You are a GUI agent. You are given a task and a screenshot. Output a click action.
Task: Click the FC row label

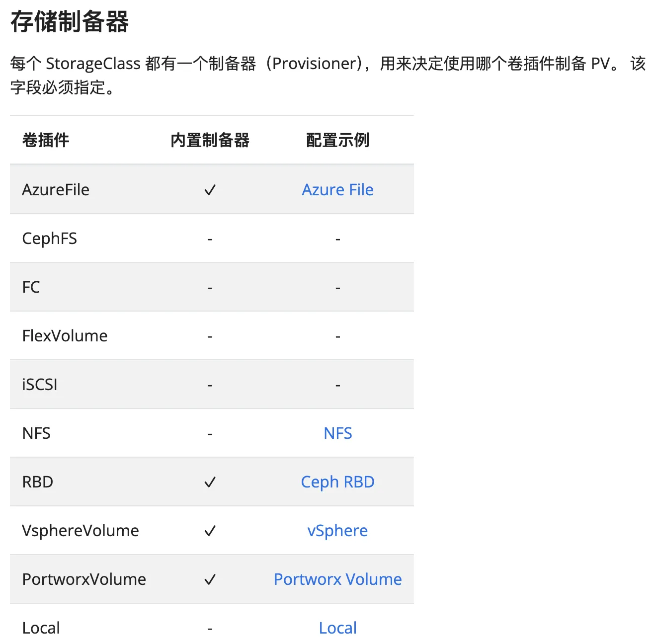(31, 287)
